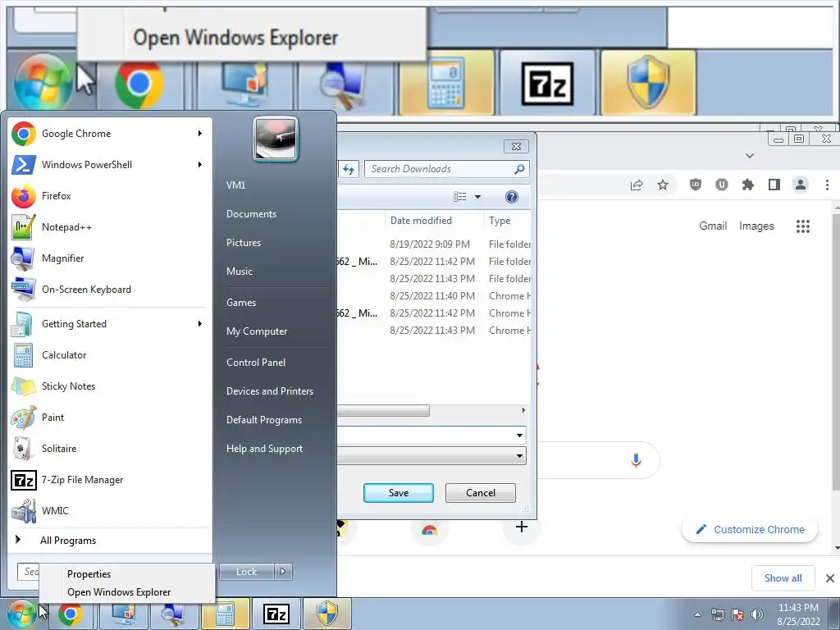Open shutdown options arrow beside Lock
840x630 pixels.
(x=283, y=572)
